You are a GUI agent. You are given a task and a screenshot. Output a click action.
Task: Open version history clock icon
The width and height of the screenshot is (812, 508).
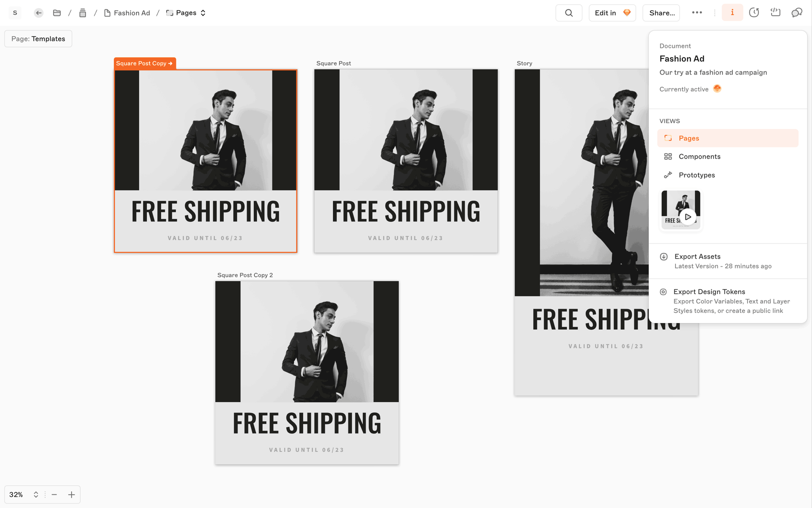point(754,13)
